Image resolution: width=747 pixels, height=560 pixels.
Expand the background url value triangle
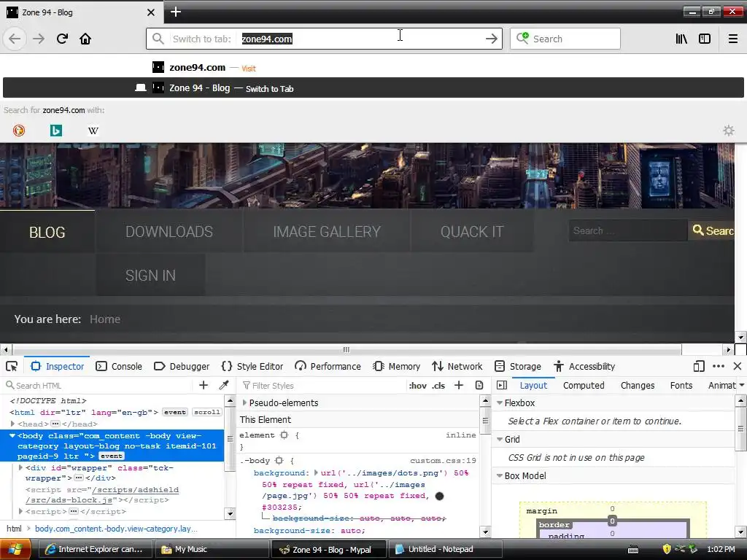(x=316, y=472)
